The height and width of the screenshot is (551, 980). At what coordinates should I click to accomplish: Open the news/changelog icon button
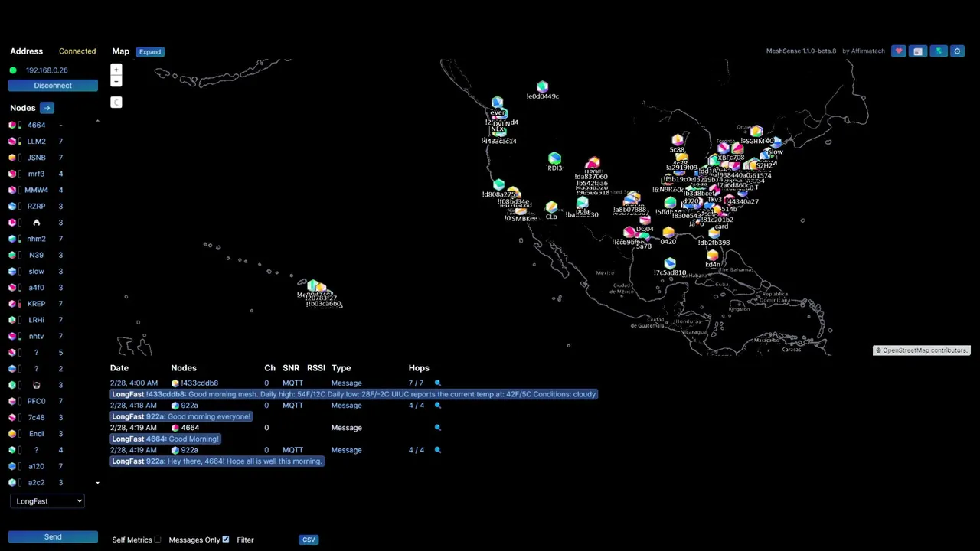click(918, 51)
